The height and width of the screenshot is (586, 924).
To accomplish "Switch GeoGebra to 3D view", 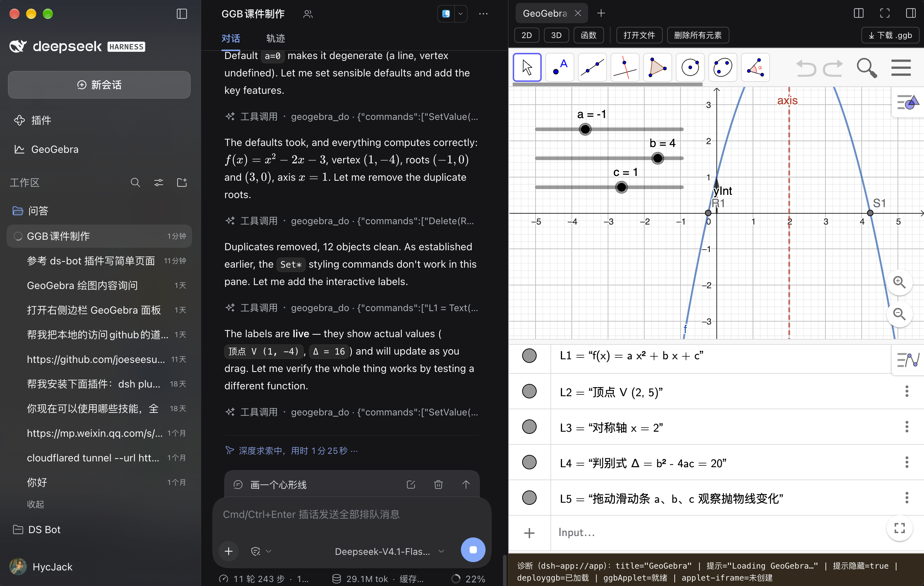I will pos(556,35).
